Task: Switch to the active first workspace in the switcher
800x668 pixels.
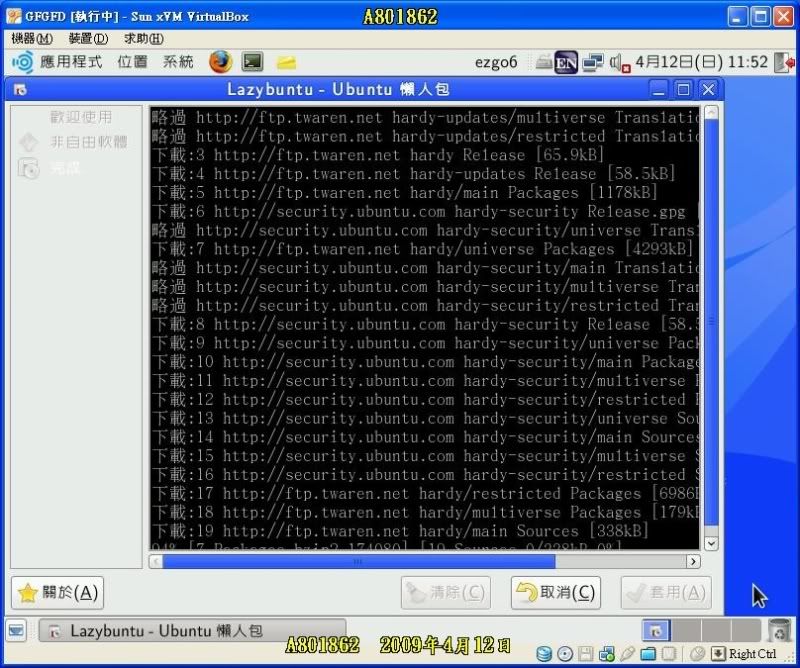Action: (656, 631)
